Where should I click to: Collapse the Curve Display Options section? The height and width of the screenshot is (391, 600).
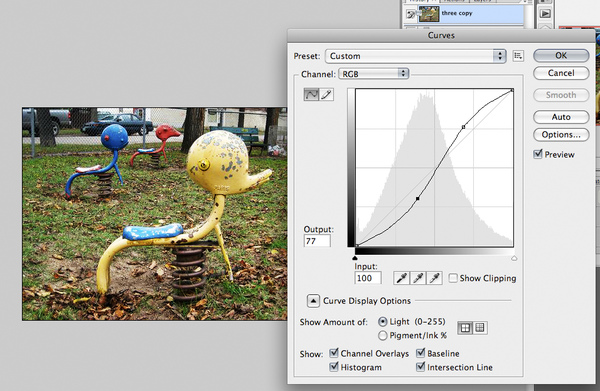[x=313, y=301]
